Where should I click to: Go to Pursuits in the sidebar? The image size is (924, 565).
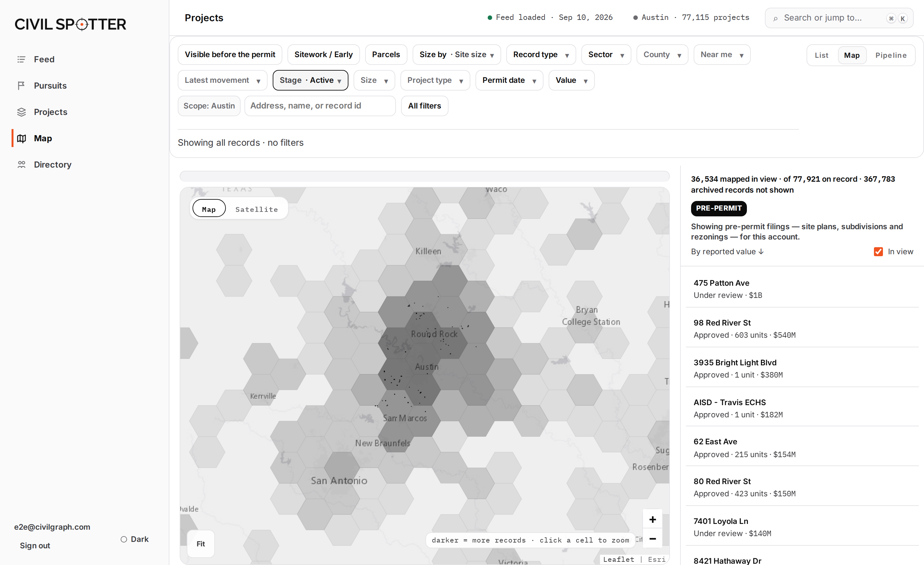click(x=50, y=85)
